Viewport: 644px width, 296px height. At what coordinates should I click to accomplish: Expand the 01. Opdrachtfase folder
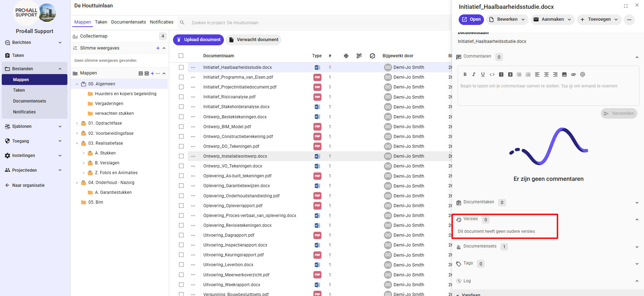(x=77, y=123)
